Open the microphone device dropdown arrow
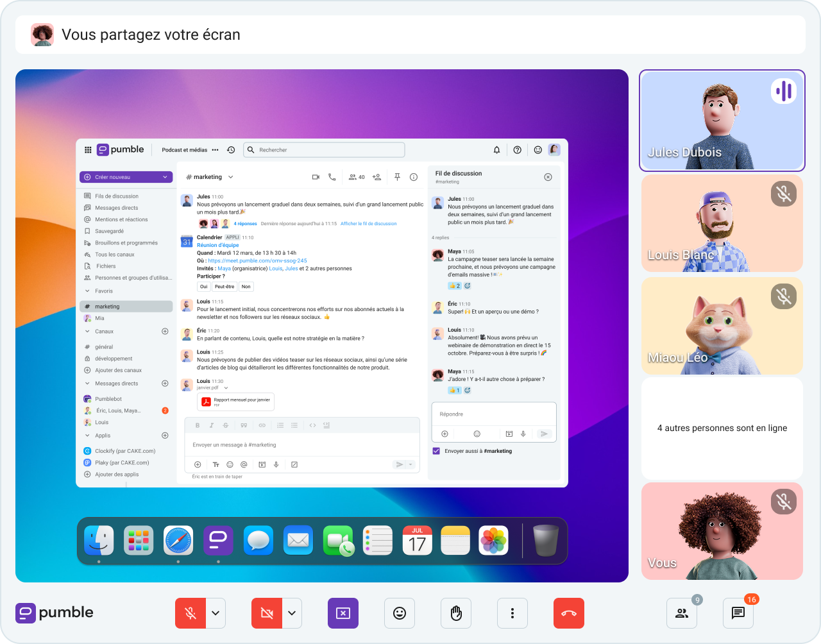 [214, 613]
